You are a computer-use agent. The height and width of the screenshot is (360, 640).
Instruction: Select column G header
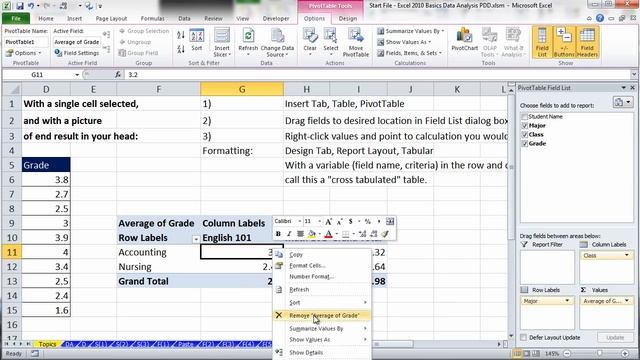(x=242, y=89)
